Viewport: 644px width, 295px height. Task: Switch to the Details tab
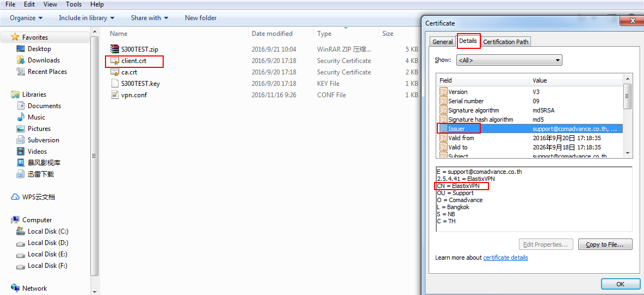coord(468,41)
